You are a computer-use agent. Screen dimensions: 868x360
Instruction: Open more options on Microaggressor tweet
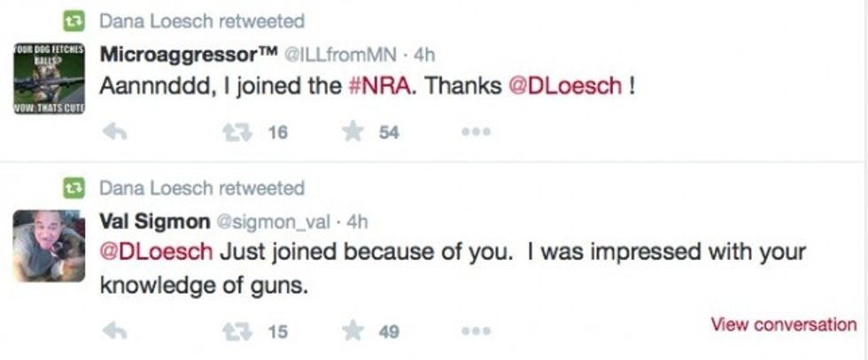tap(474, 132)
